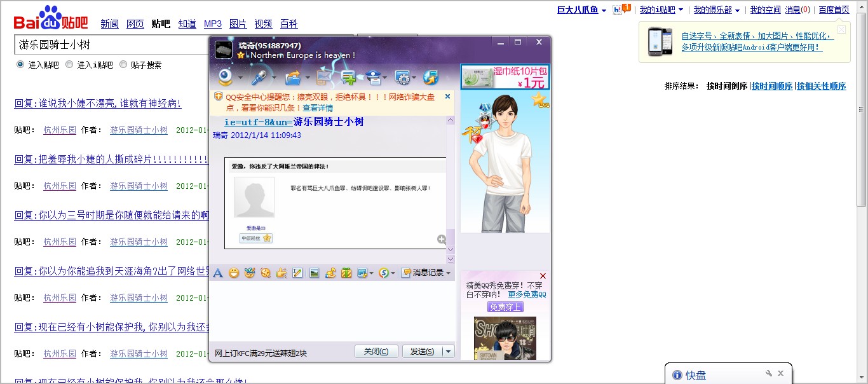Click the create discussion group icon
868x384 pixels.
click(348, 78)
